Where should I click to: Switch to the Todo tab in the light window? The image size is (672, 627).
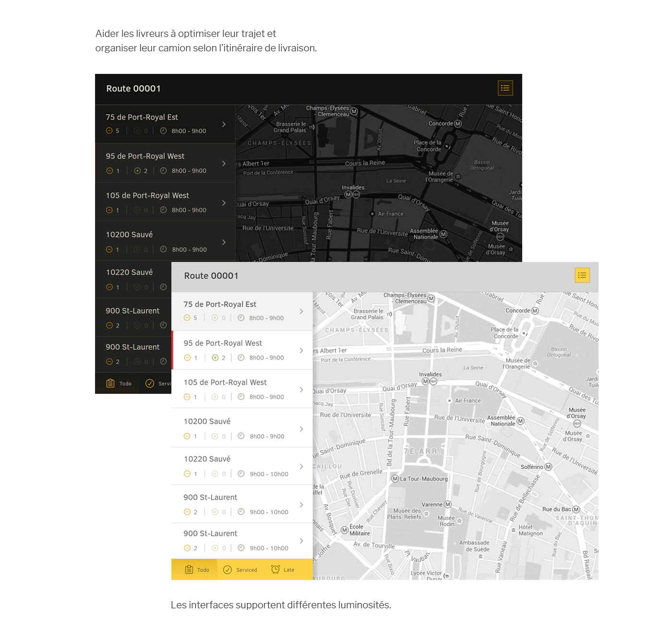point(194,569)
